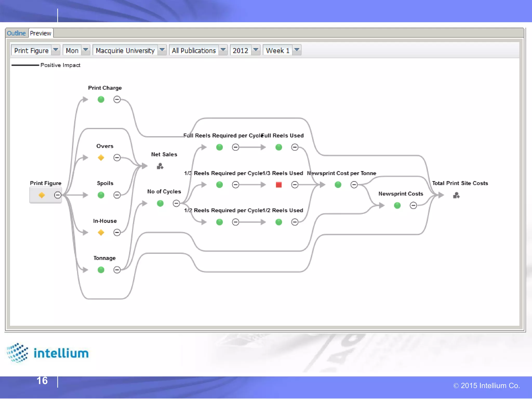This screenshot has height=399, width=532.
Task: Click the yellow diamond In-House indicator
Action: click(101, 232)
